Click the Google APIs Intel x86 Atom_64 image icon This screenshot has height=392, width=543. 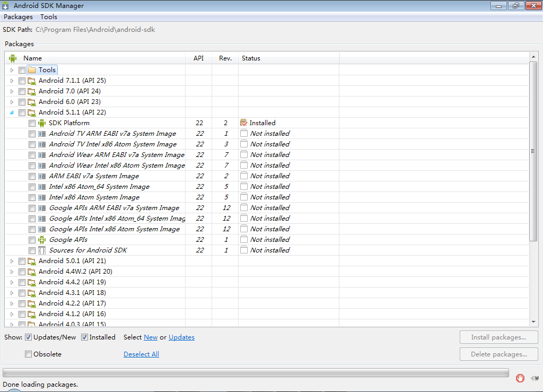[x=42, y=219]
